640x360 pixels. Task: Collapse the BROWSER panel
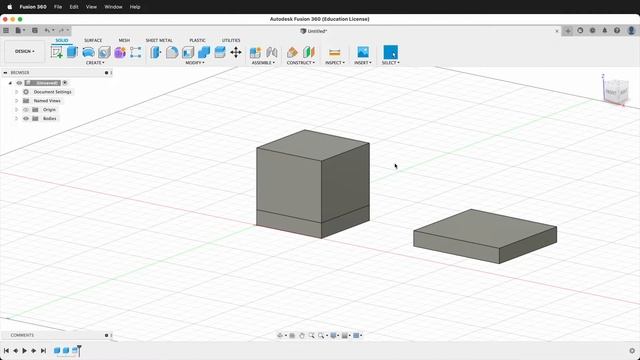tap(5, 73)
